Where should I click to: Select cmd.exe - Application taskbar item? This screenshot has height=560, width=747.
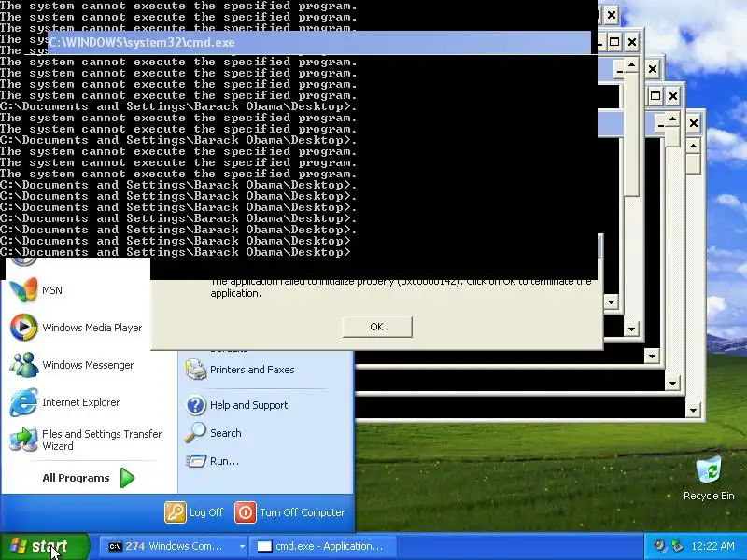pos(323,546)
